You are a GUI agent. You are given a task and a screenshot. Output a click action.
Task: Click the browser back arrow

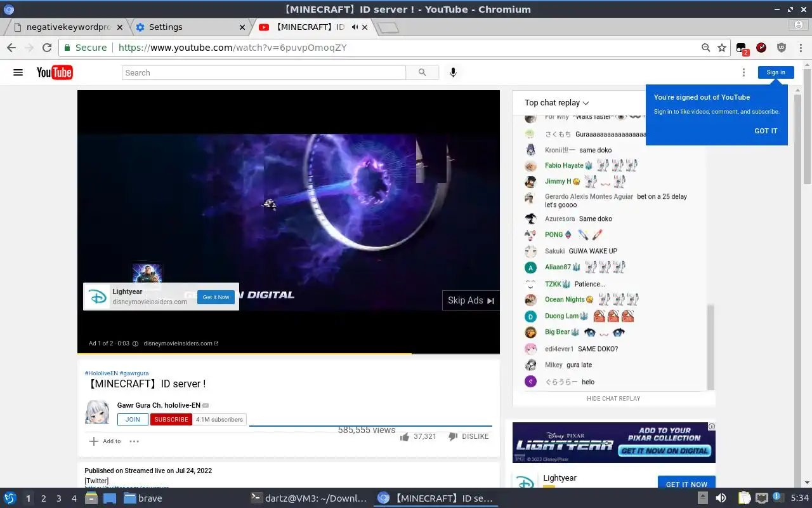(x=11, y=48)
